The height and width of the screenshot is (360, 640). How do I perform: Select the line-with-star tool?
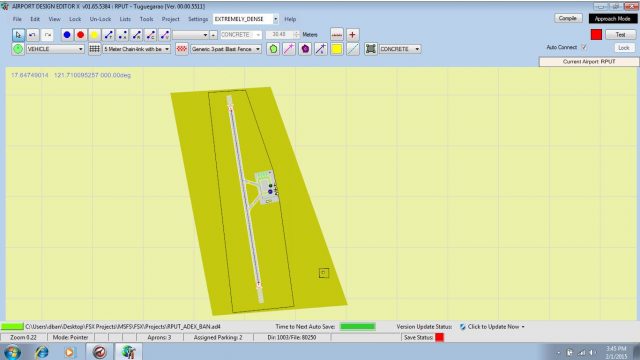[x=321, y=49]
